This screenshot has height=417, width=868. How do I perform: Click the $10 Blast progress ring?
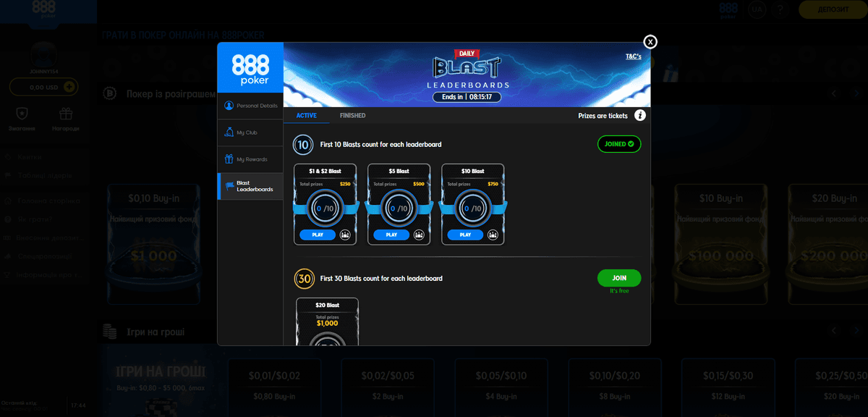[472, 208]
